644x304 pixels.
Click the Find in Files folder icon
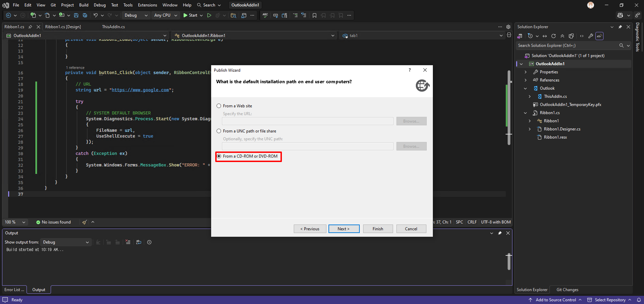click(233, 15)
